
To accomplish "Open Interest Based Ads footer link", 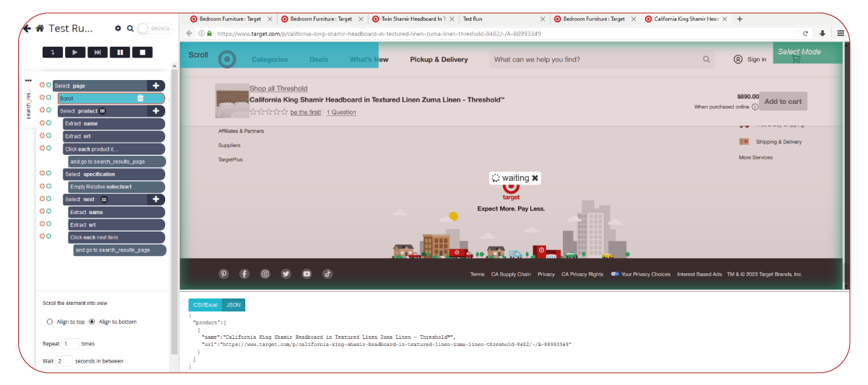I will (x=699, y=275).
